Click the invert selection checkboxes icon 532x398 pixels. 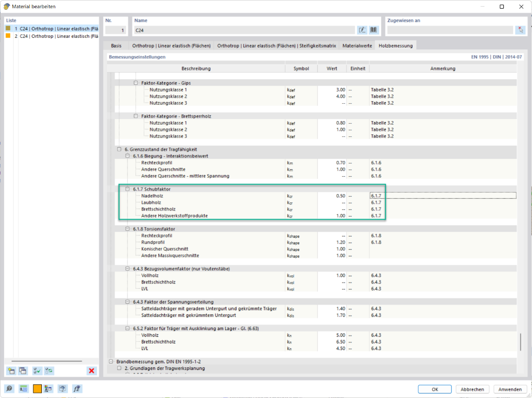point(49,370)
